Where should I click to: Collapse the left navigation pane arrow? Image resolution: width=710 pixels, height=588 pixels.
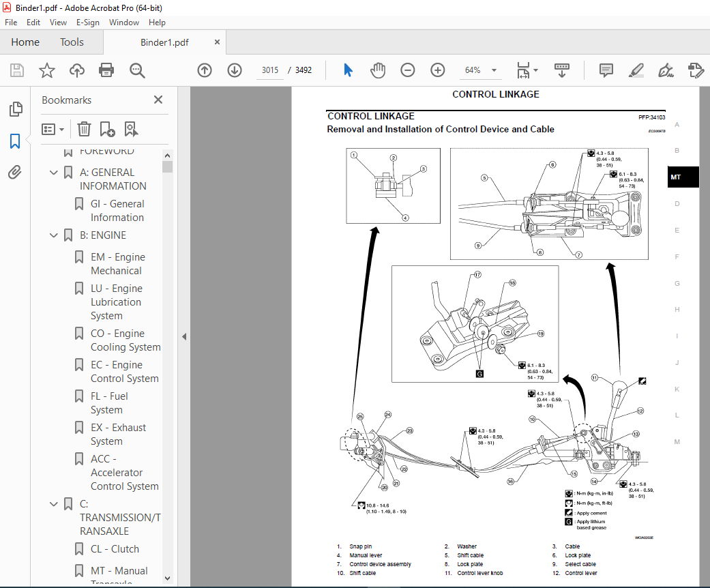[x=184, y=336]
